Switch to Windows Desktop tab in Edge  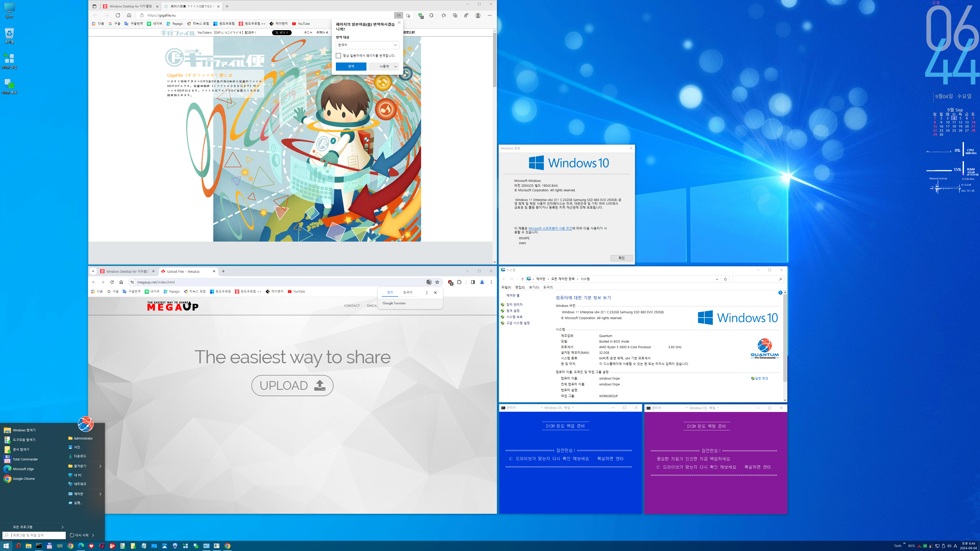[130, 6]
